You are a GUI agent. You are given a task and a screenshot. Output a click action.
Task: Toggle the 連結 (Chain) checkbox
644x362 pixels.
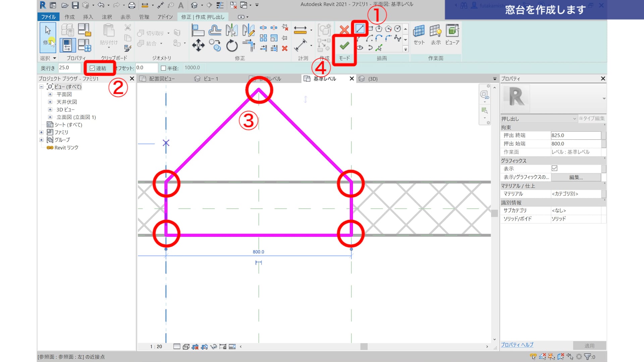(x=92, y=68)
